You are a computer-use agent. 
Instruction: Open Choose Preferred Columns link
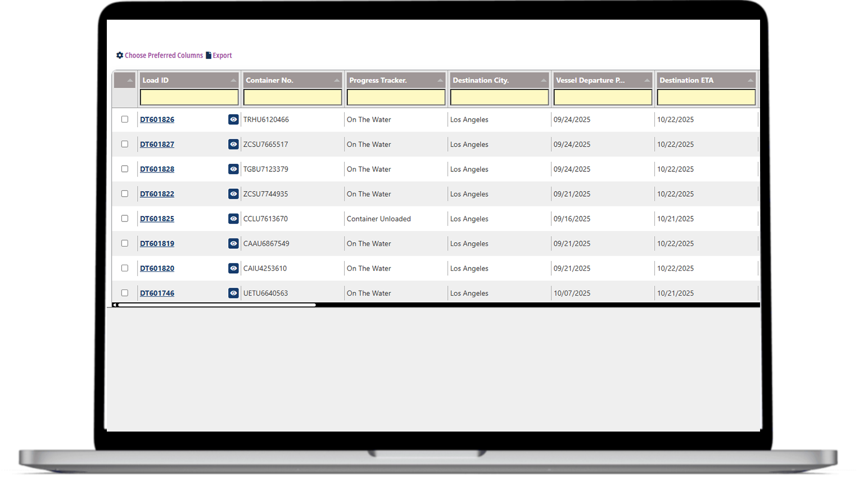(x=164, y=56)
